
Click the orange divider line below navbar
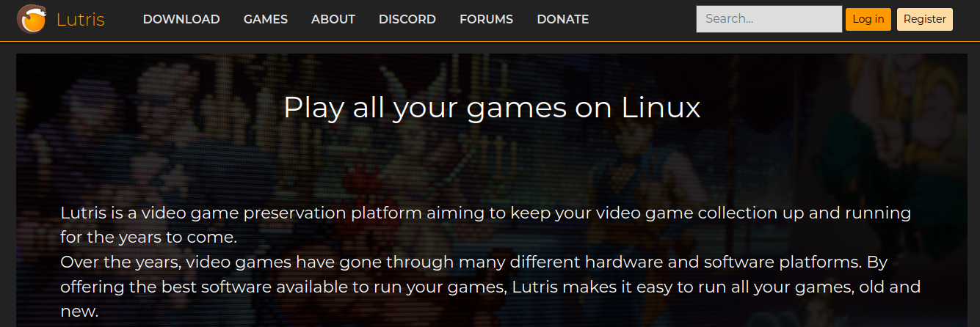click(490, 41)
